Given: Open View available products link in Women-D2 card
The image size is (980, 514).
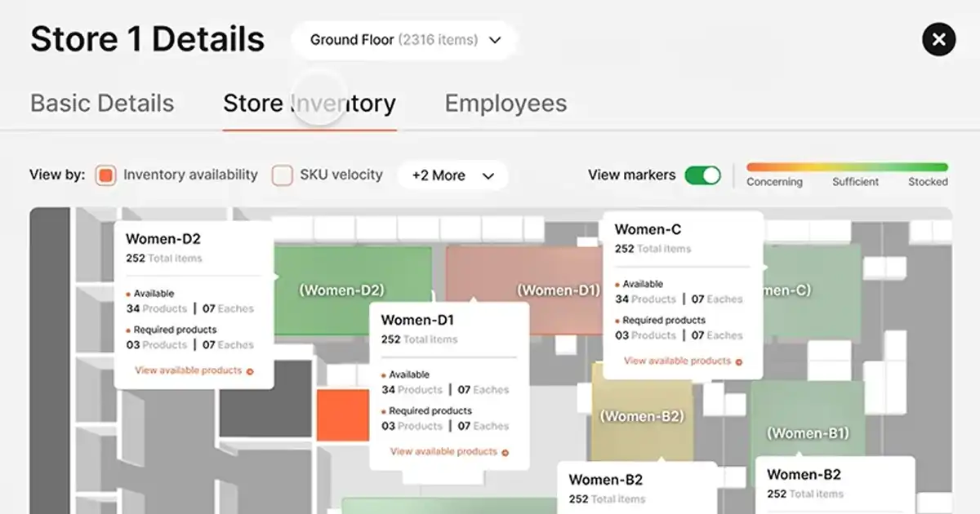Looking at the screenshot, I should coord(189,370).
